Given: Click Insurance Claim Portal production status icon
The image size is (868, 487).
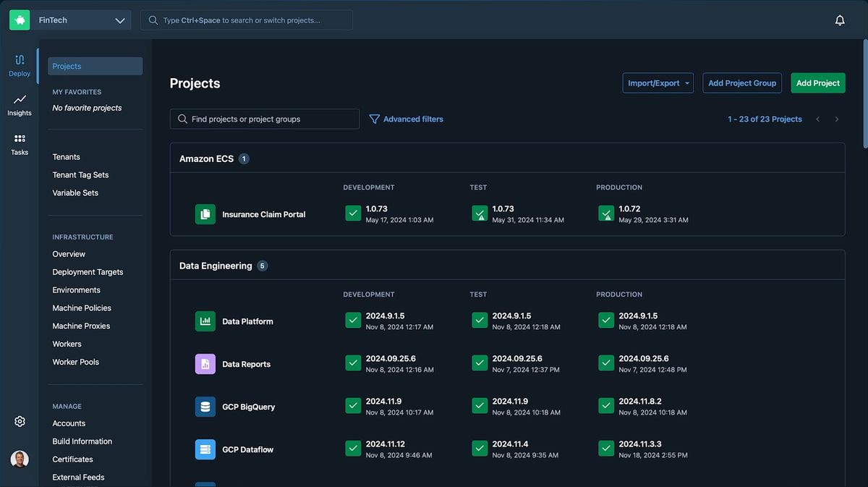Looking at the screenshot, I should point(606,213).
